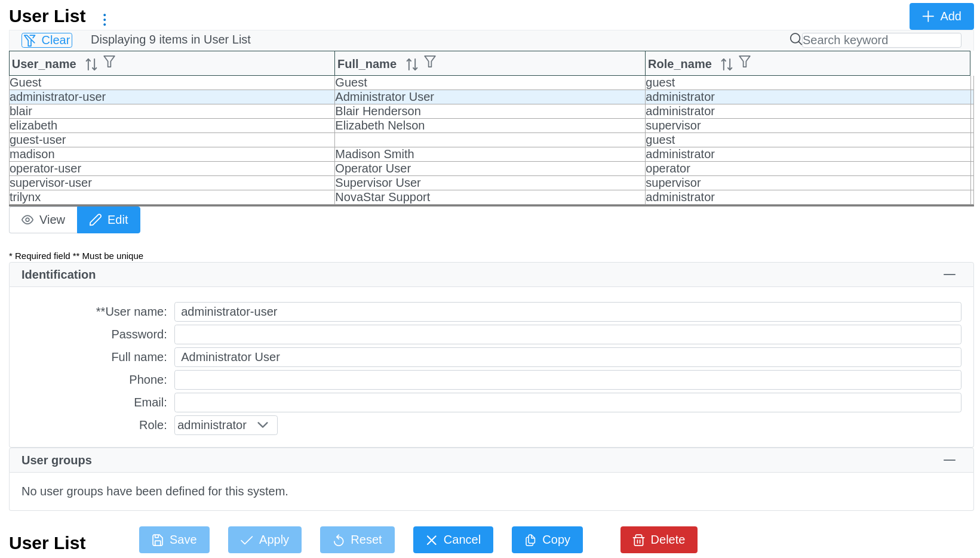The height and width of the screenshot is (558, 980).
Task: Click the operator role cell
Action: [x=809, y=168]
